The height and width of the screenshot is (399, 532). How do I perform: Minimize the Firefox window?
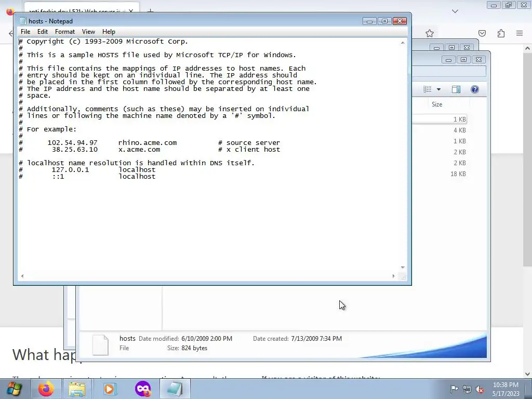tap(494, 5)
